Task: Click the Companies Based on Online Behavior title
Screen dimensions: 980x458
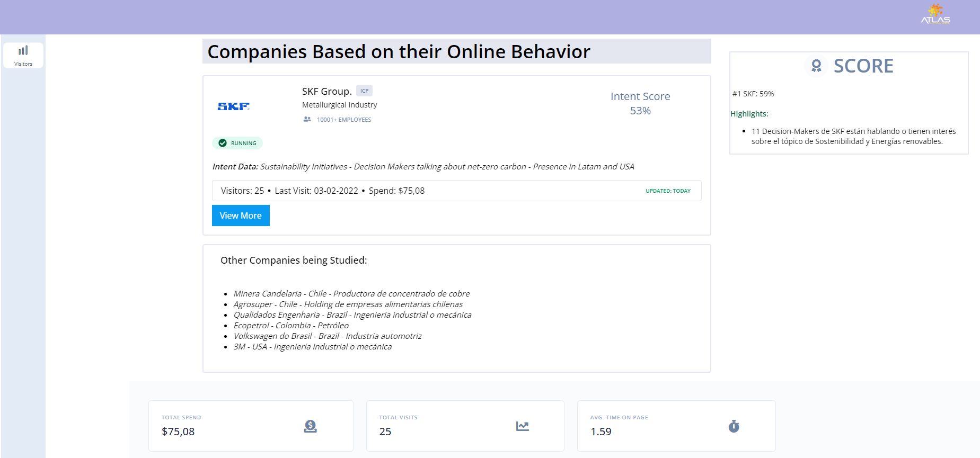Action: click(x=399, y=51)
